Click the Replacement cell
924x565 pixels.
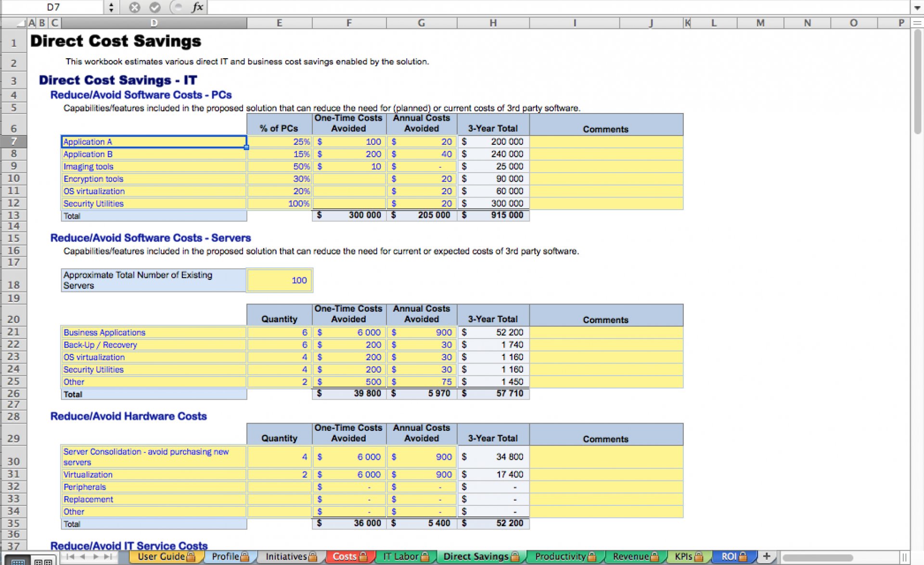[154, 500]
